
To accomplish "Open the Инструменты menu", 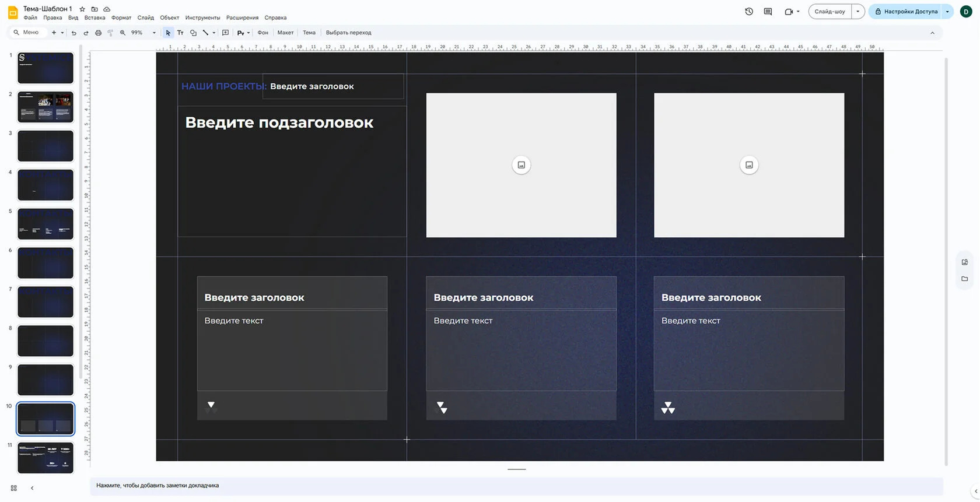I will (x=202, y=17).
